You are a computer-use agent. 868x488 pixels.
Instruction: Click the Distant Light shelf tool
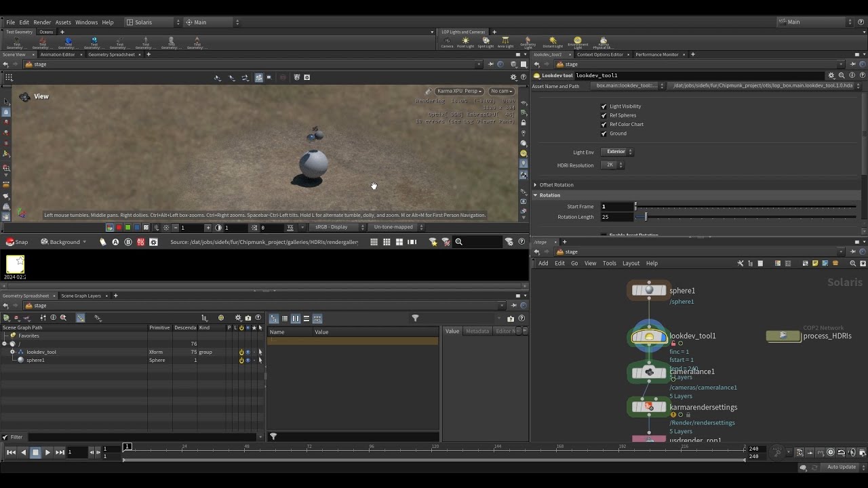pos(553,43)
